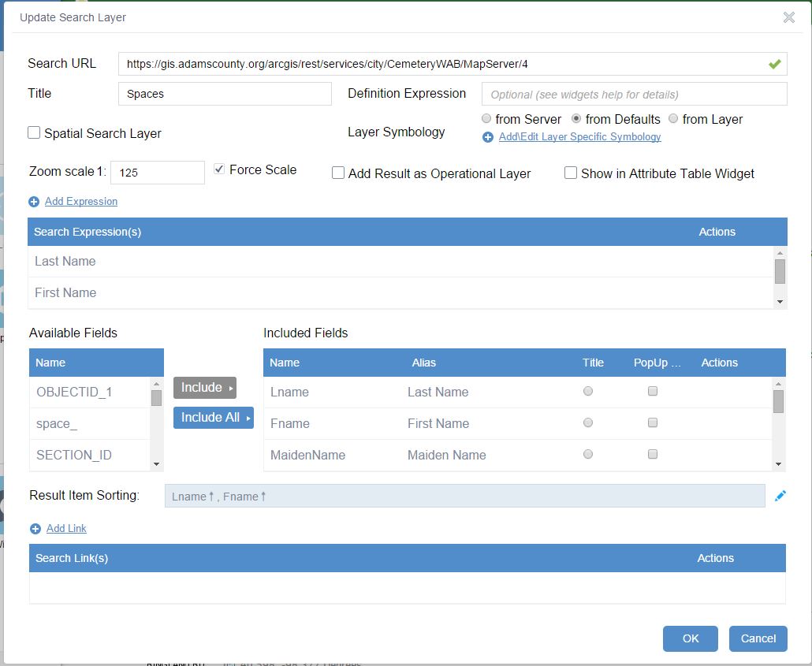This screenshot has height=666, width=812.
Task: Select Title radio for Lname field
Action: tap(588, 391)
